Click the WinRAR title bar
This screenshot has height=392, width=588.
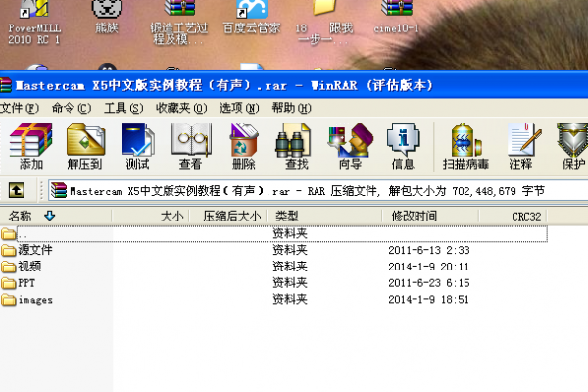(x=294, y=85)
